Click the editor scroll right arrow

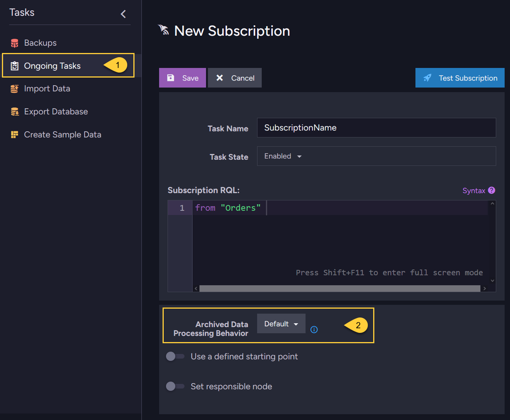(485, 288)
